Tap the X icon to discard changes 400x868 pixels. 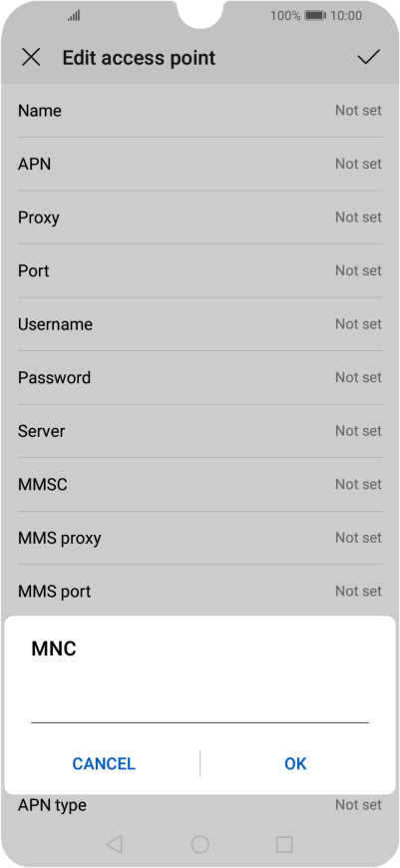coord(31,57)
